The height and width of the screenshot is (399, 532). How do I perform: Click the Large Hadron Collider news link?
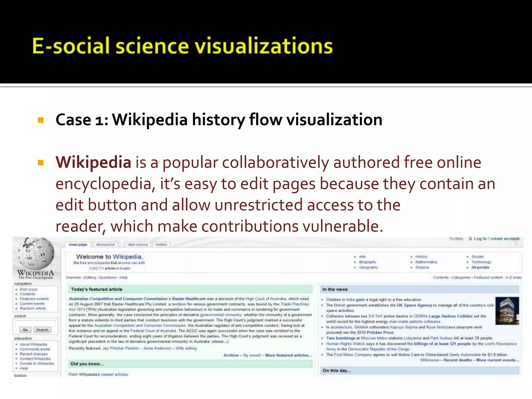click(x=450, y=316)
